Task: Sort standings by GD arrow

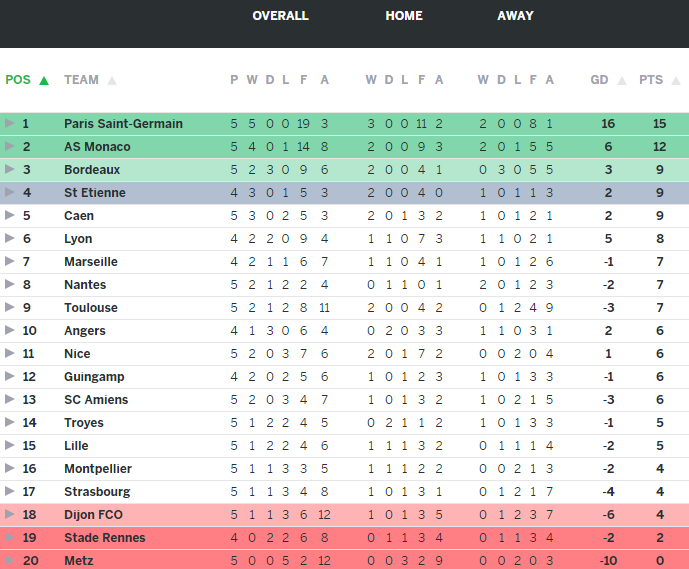Action: [622, 81]
